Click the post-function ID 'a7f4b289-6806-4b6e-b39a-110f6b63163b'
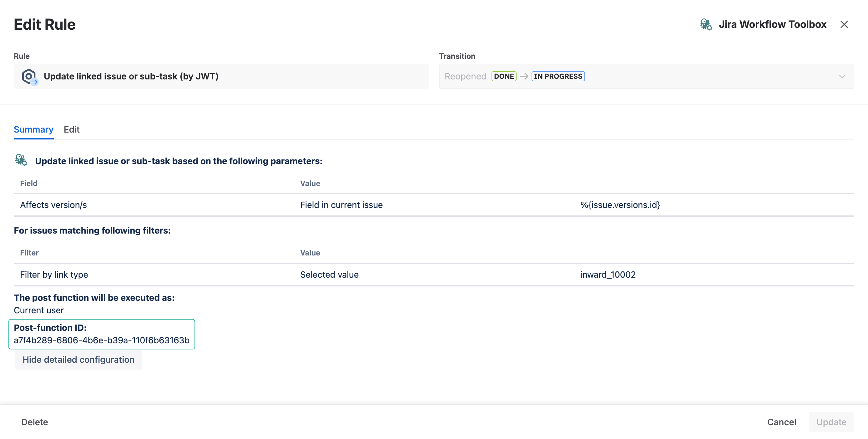This screenshot has height=439, width=868. [x=101, y=340]
